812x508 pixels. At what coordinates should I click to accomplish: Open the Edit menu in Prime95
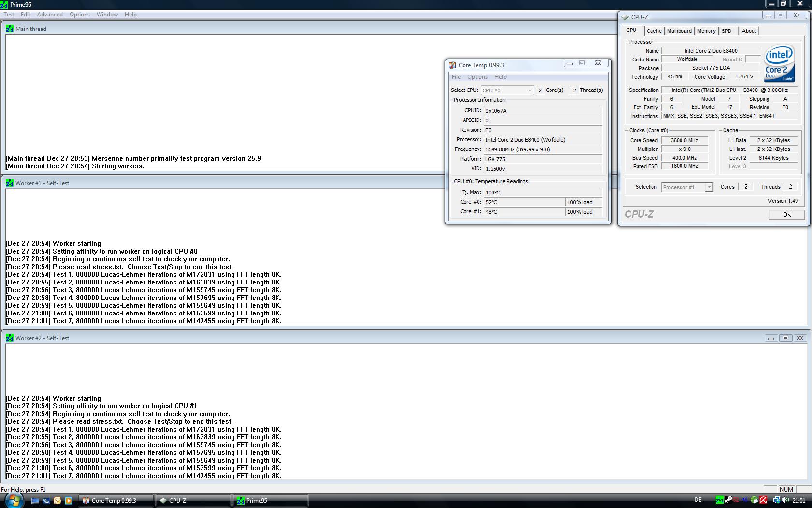(x=26, y=15)
